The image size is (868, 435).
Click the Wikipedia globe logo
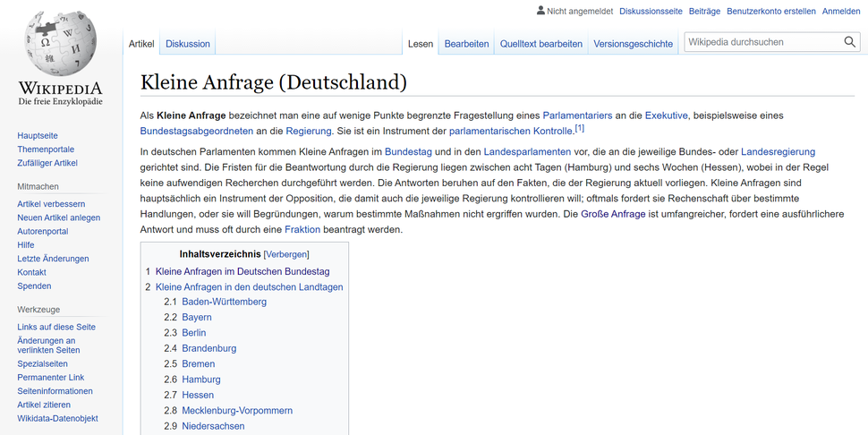[60, 44]
